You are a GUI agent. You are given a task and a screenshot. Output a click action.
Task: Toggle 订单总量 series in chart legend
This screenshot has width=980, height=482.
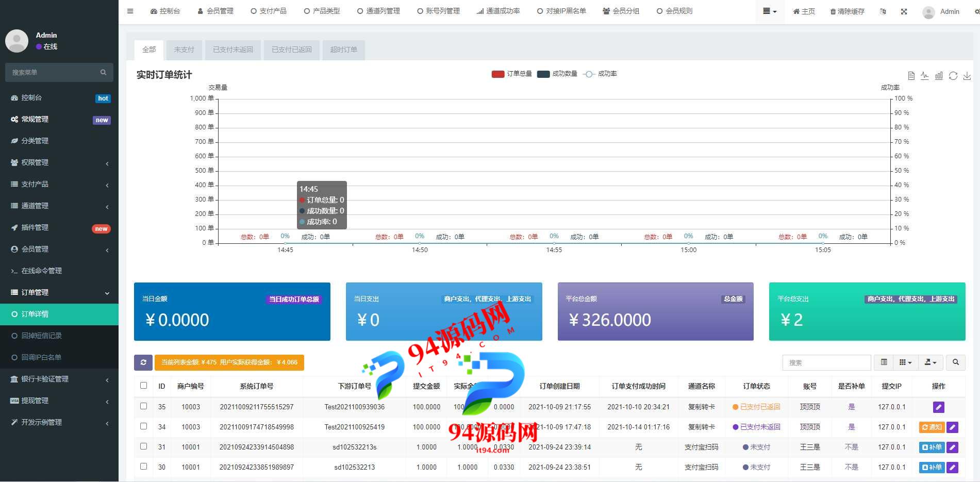click(x=511, y=74)
